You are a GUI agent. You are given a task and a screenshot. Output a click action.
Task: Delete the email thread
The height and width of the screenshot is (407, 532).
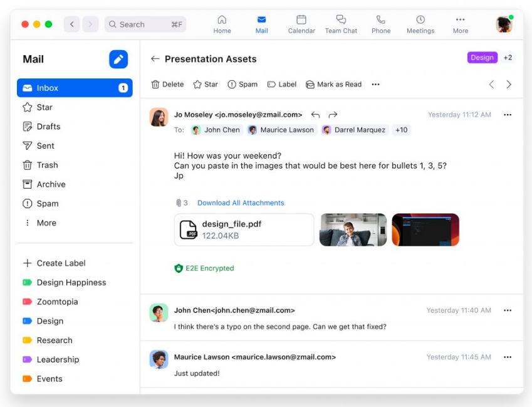tap(167, 84)
